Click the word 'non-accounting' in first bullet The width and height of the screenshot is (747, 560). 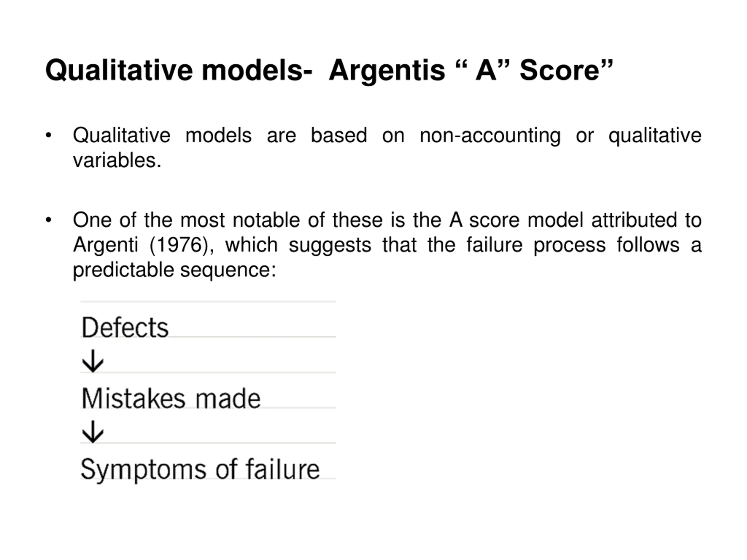coord(490,136)
